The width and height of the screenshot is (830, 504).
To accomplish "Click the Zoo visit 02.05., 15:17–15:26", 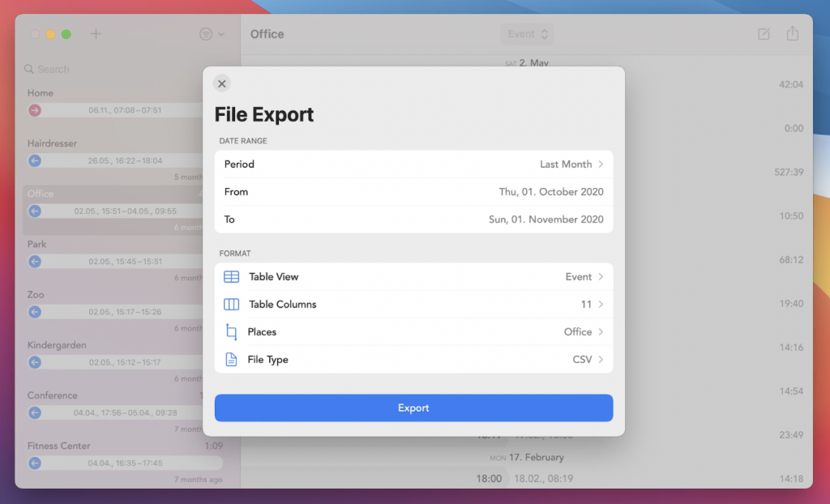I will 125,312.
